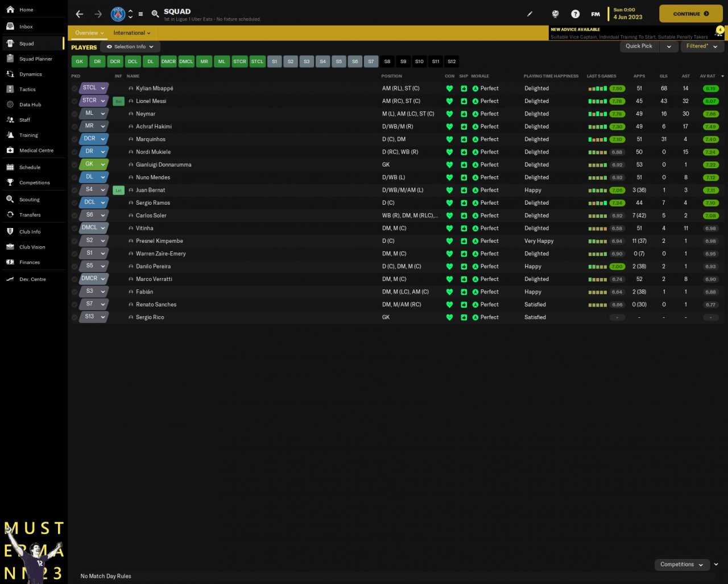
Task: Open the Transfers section
Action: [x=30, y=215]
